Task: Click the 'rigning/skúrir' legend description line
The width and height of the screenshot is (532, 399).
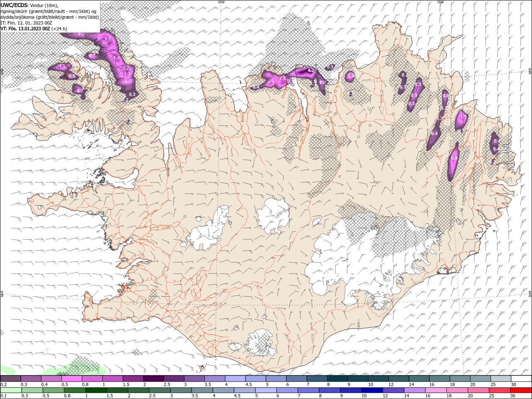Action: point(48,11)
